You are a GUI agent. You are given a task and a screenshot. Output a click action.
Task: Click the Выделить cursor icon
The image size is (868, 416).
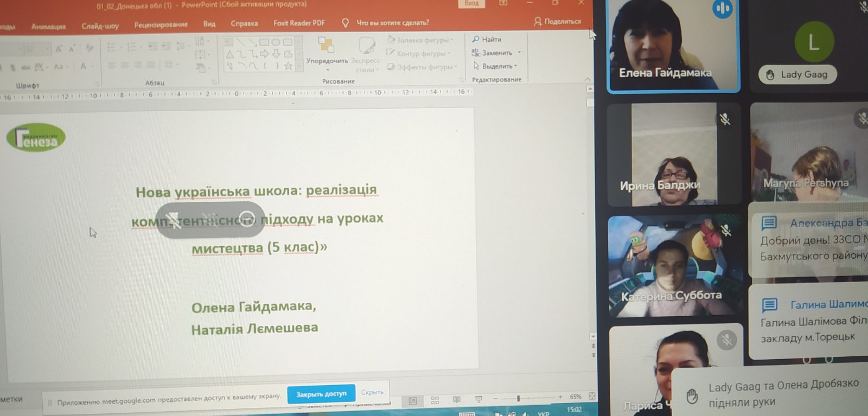(476, 66)
